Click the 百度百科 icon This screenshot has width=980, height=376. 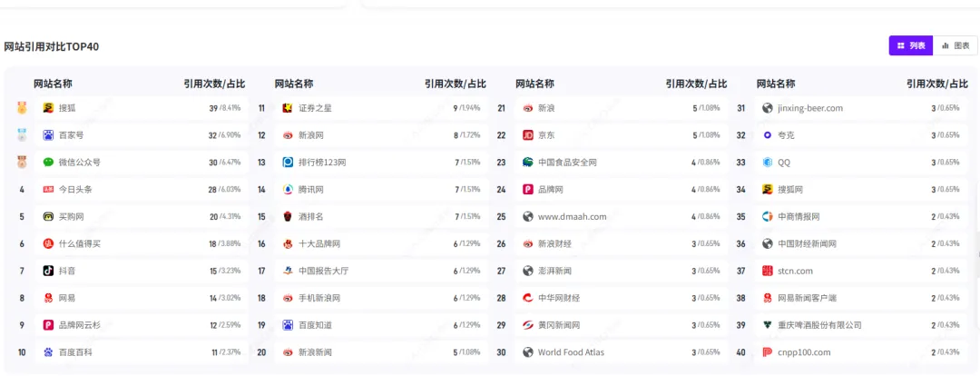(x=48, y=352)
